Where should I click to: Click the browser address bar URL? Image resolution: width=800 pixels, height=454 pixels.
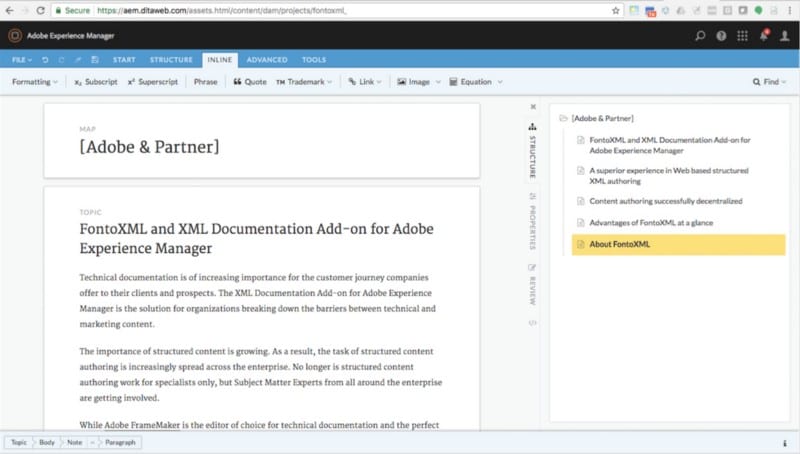pyautogui.click(x=222, y=10)
